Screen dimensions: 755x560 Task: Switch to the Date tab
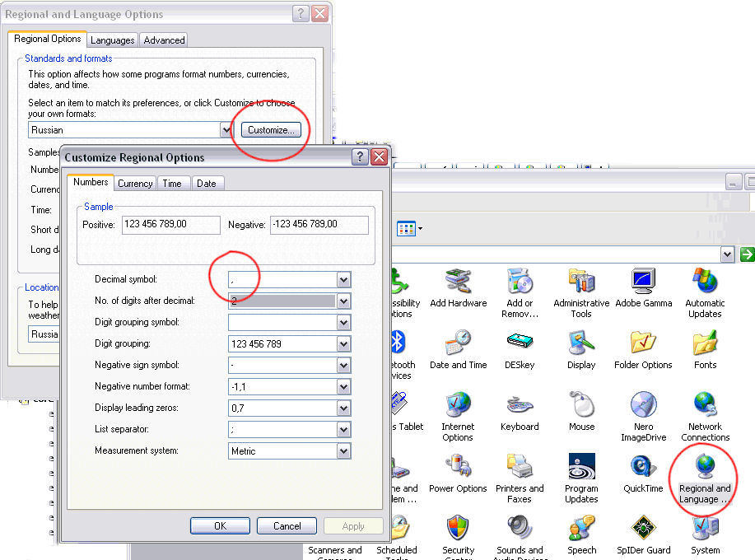[207, 184]
